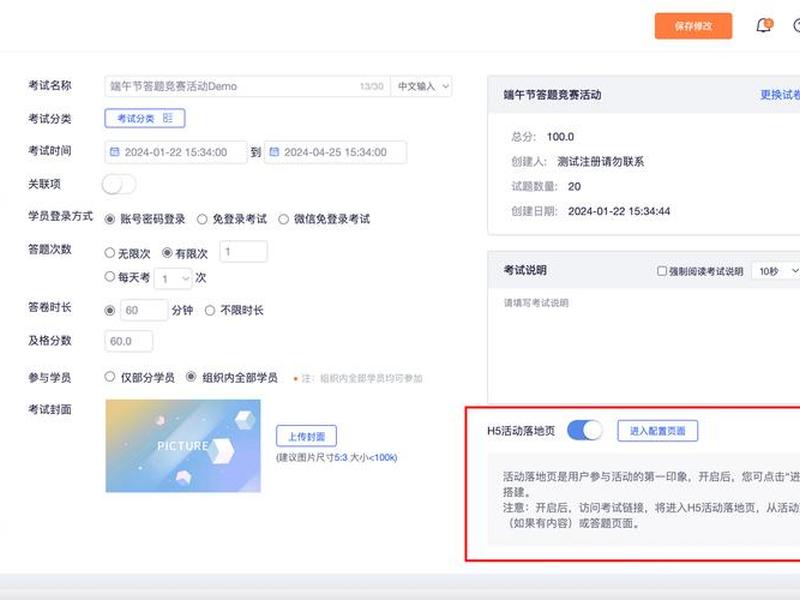Select 每天考 radio option
The image size is (800, 600).
pos(109,277)
